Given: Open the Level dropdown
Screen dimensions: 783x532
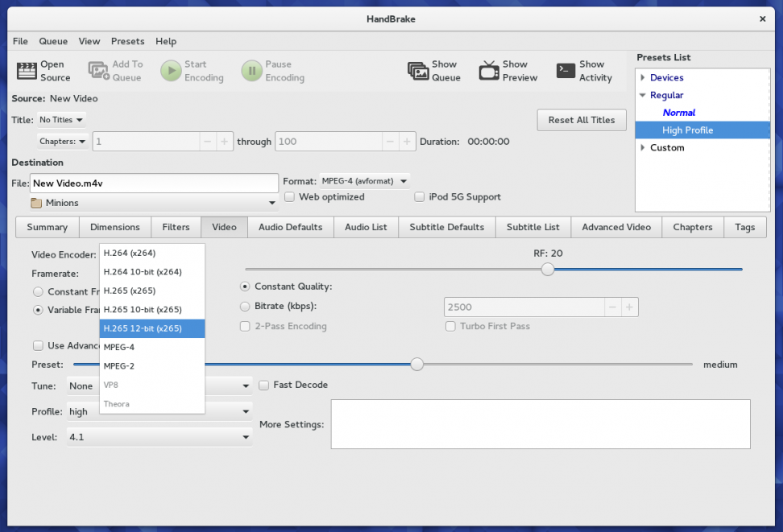Looking at the screenshot, I should pyautogui.click(x=159, y=436).
